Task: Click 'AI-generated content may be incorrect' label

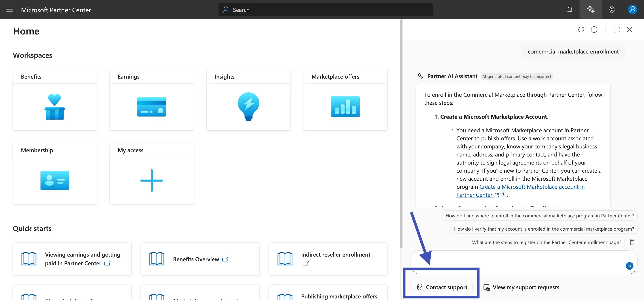Action: (x=517, y=77)
